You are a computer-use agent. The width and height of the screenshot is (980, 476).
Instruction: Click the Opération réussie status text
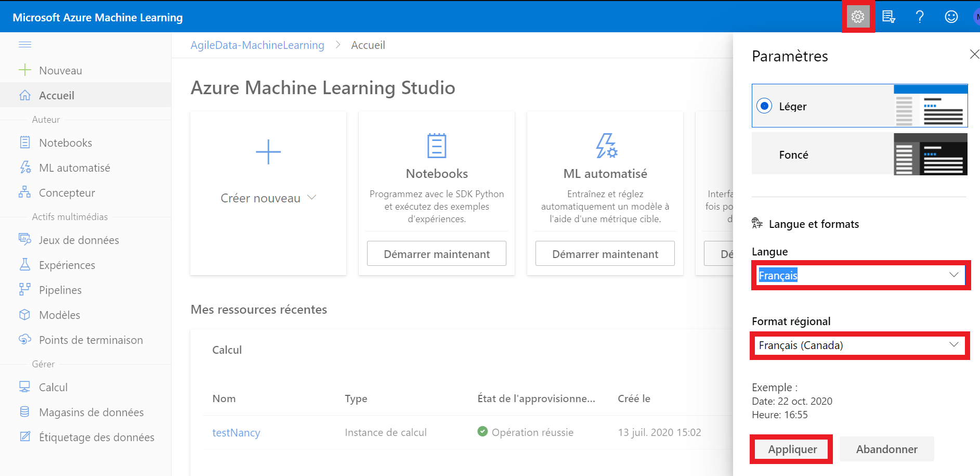532,432
